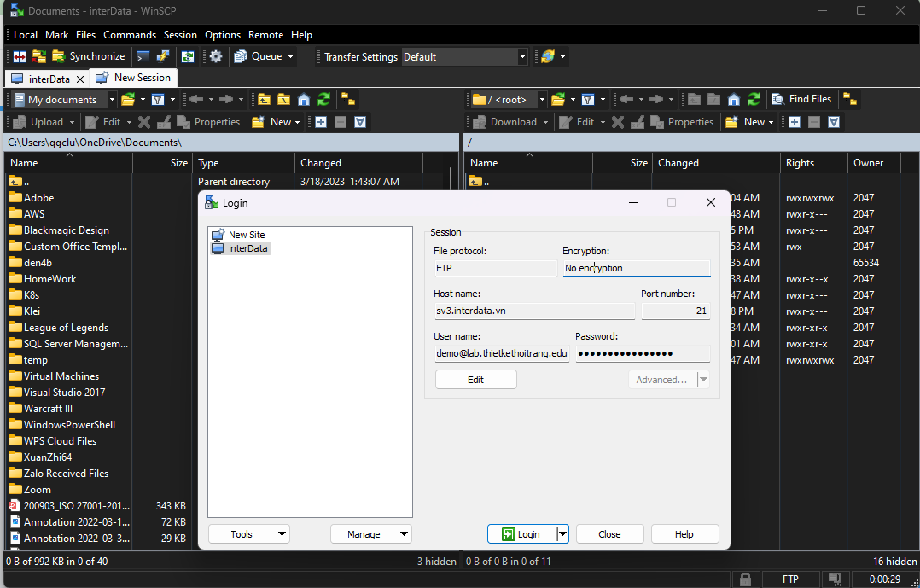Open the Transfer Settings Default combo box
920x588 pixels.
464,57
